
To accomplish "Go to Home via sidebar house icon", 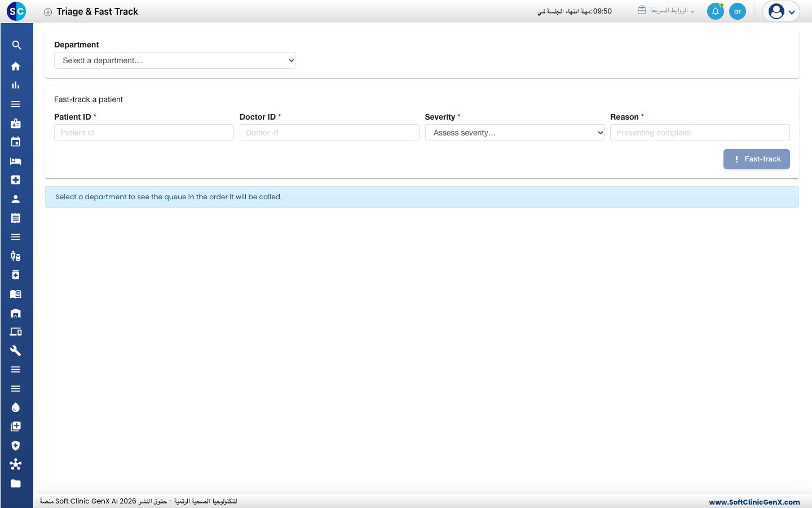I will click(x=16, y=66).
